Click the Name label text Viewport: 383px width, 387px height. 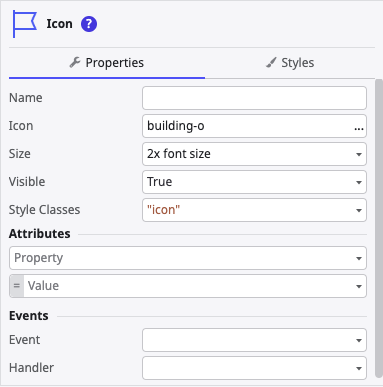(26, 98)
